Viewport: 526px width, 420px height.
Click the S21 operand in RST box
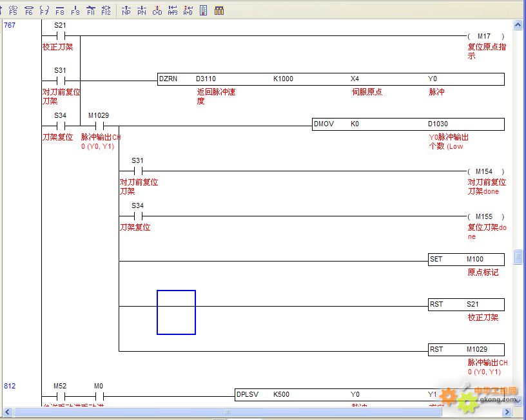[x=472, y=304]
